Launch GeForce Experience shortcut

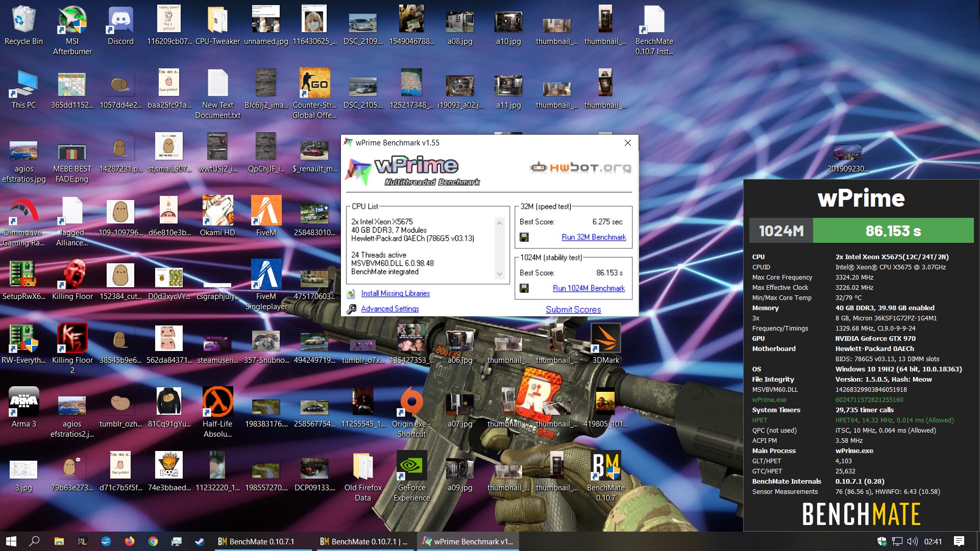click(411, 477)
